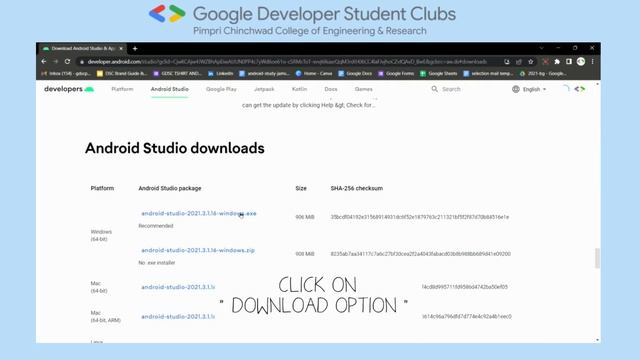Click the 'Recommended' label under windows.exe
The image size is (640, 360).
[156, 226]
